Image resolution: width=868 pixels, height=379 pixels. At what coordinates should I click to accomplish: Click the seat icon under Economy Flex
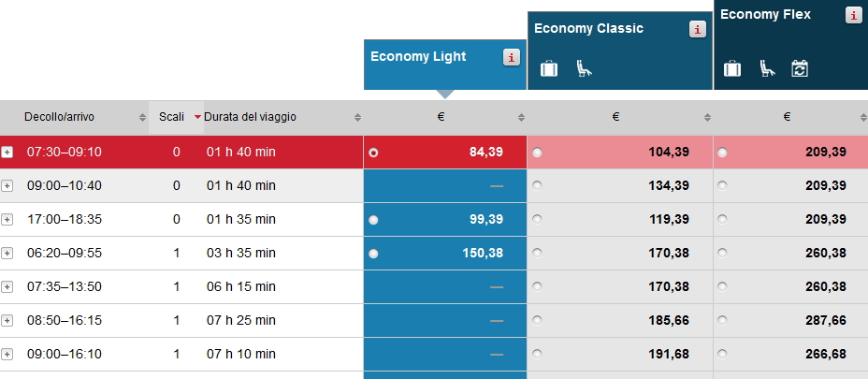click(767, 68)
